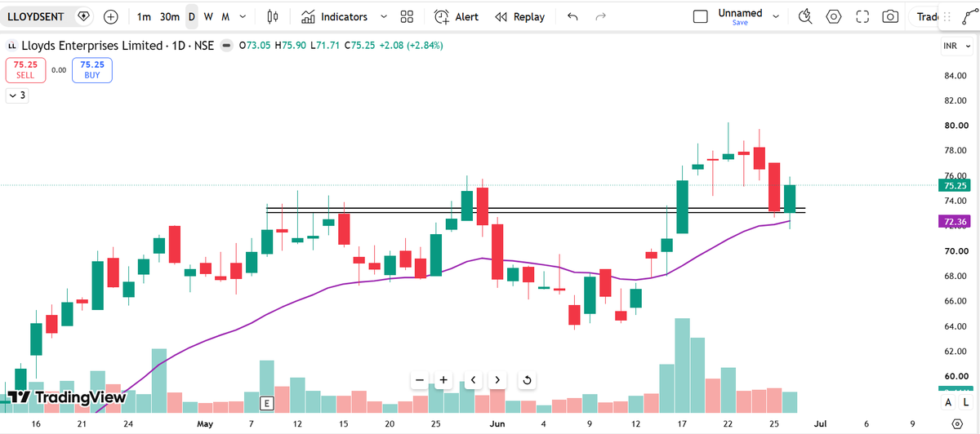Expand the collapsed indicators legend showing 3
Screen dimensions: 980x434
pyautogui.click(x=16, y=95)
